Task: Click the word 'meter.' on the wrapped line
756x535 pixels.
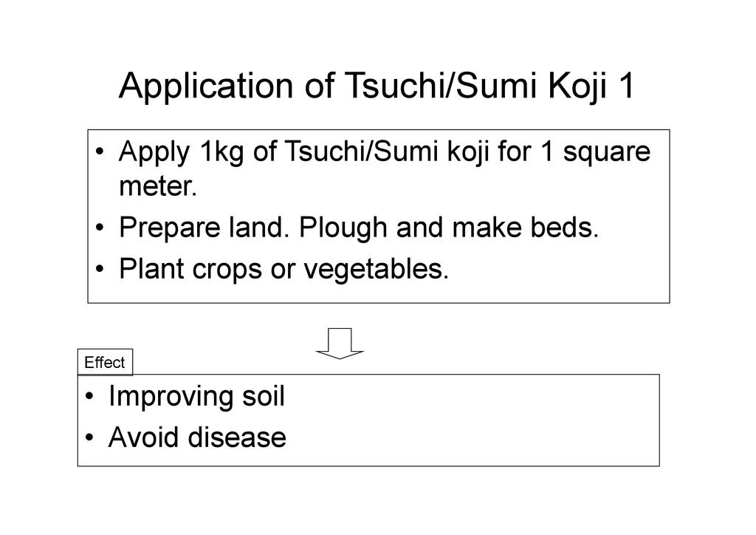Action: point(158,187)
